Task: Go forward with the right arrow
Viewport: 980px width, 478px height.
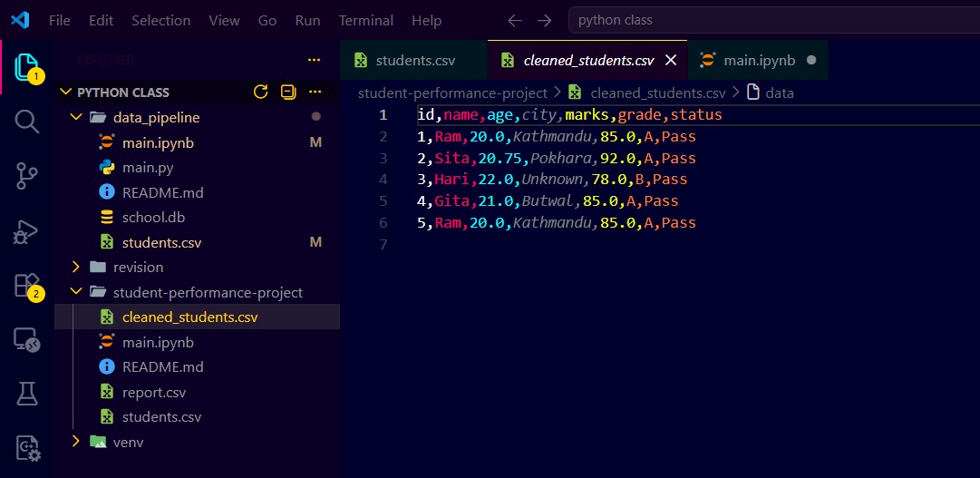Action: pyautogui.click(x=544, y=21)
